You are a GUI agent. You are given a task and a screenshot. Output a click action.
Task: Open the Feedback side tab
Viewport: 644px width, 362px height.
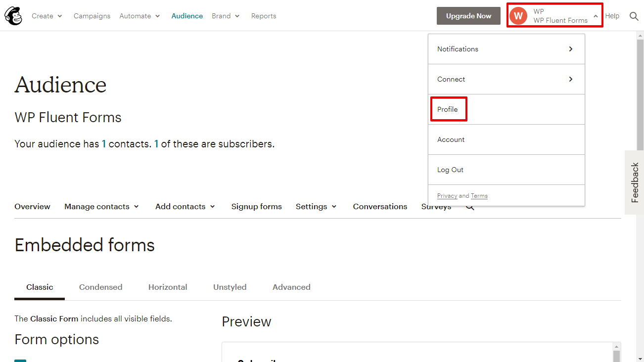pos(635,182)
